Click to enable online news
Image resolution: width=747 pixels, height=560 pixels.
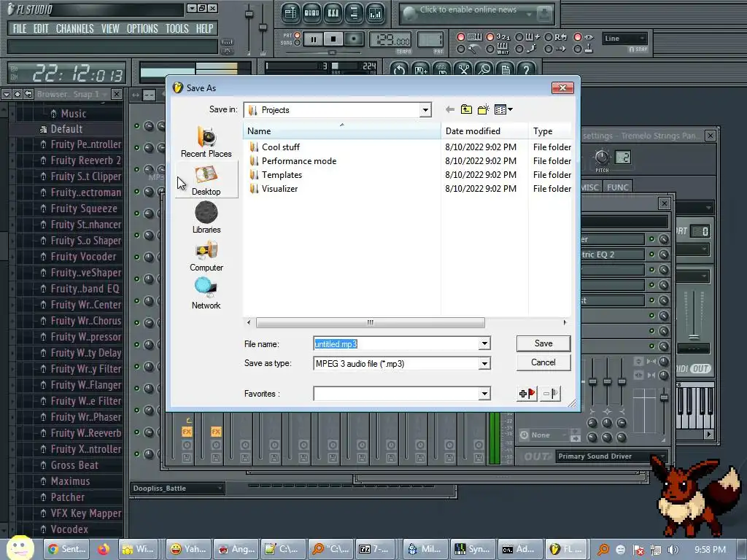pos(468,9)
